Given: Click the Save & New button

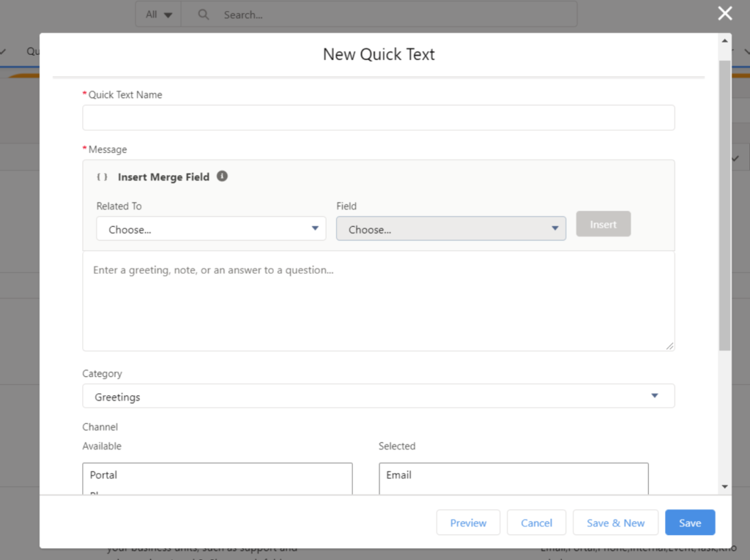Looking at the screenshot, I should (615, 522).
